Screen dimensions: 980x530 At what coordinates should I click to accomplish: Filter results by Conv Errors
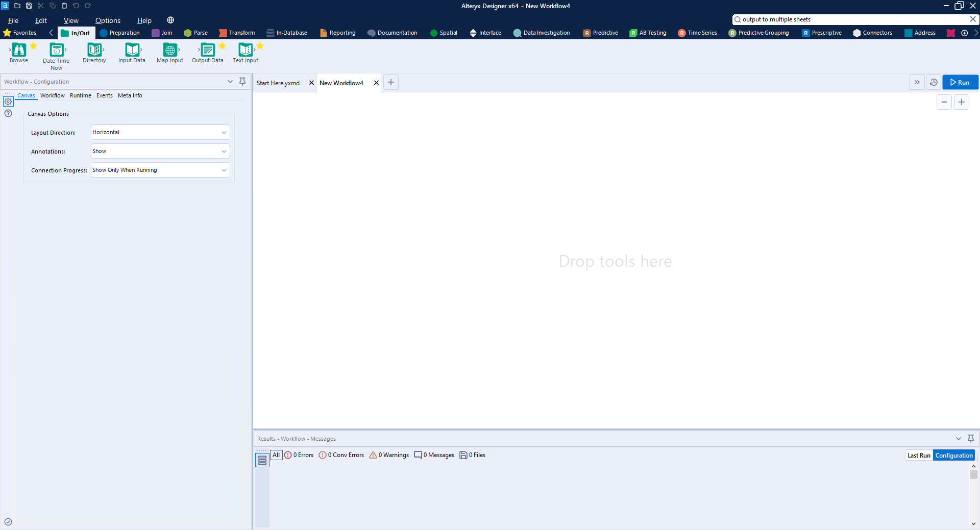341,455
